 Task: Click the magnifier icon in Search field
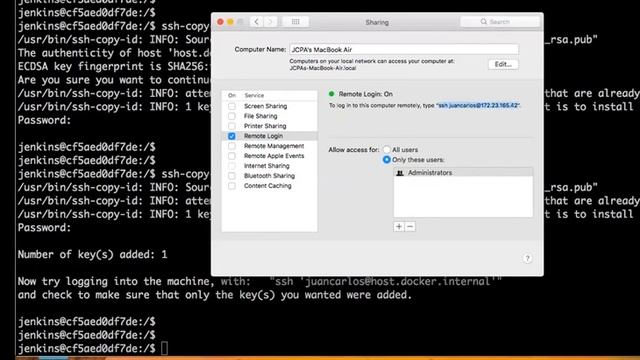click(x=484, y=22)
